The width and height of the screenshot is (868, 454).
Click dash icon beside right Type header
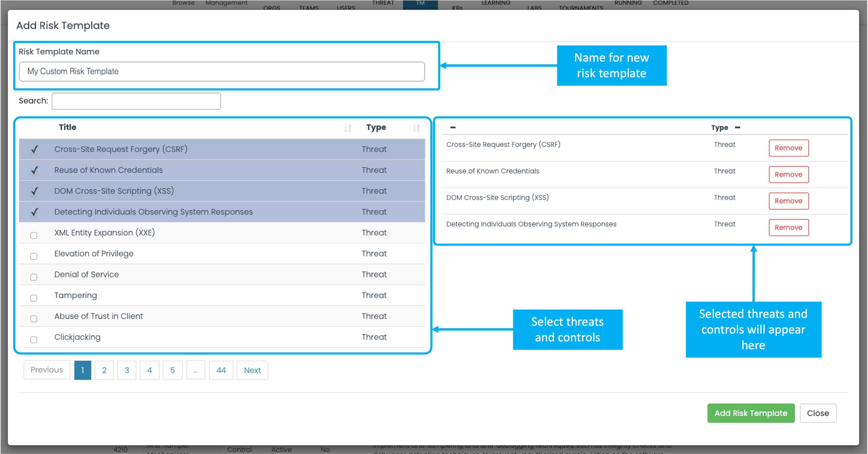(x=738, y=127)
